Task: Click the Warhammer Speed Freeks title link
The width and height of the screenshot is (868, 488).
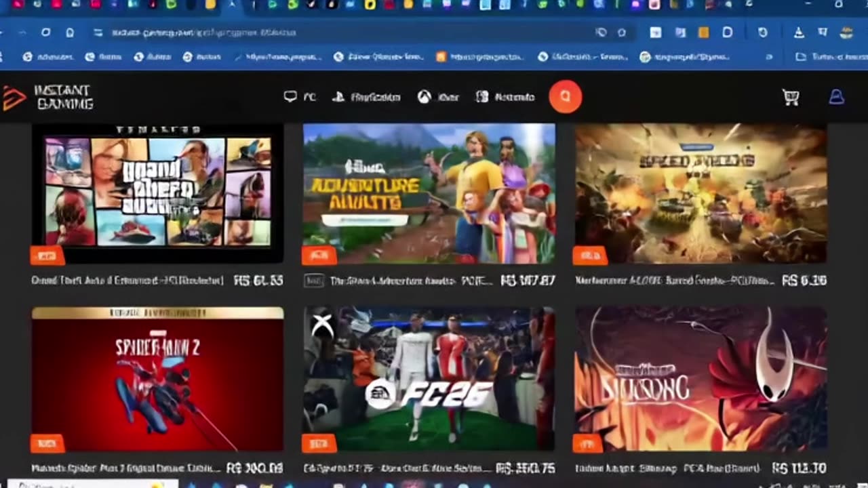Action: coord(674,281)
